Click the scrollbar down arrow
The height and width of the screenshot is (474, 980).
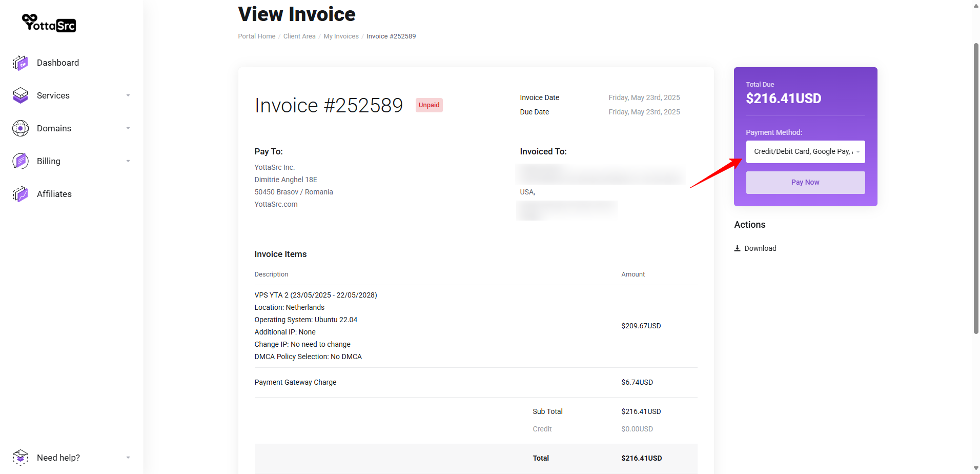point(976,468)
